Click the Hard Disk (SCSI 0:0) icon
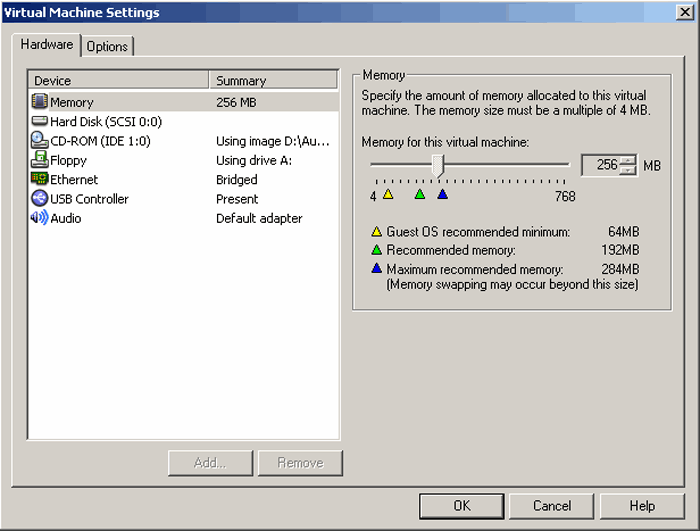The image size is (700, 531). (40, 121)
